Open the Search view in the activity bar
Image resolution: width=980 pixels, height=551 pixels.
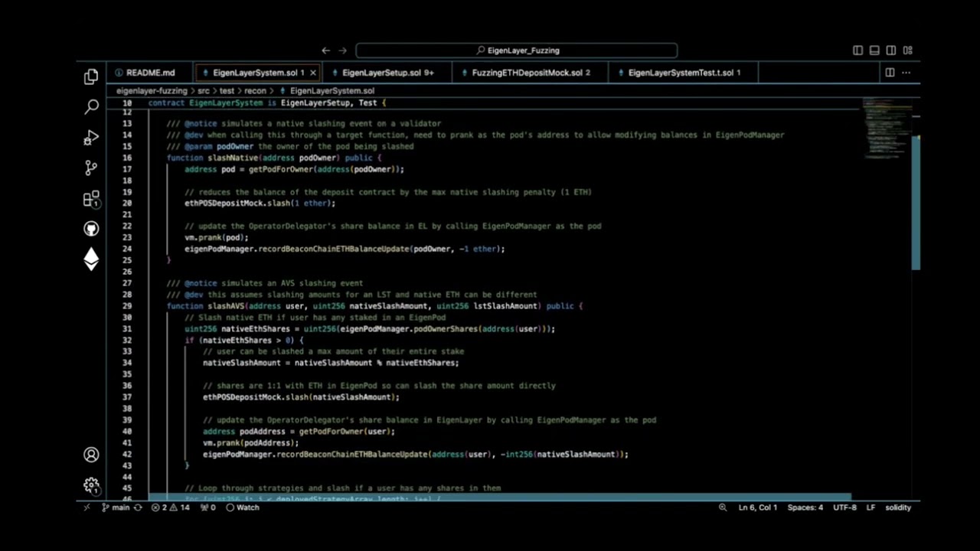(x=91, y=106)
